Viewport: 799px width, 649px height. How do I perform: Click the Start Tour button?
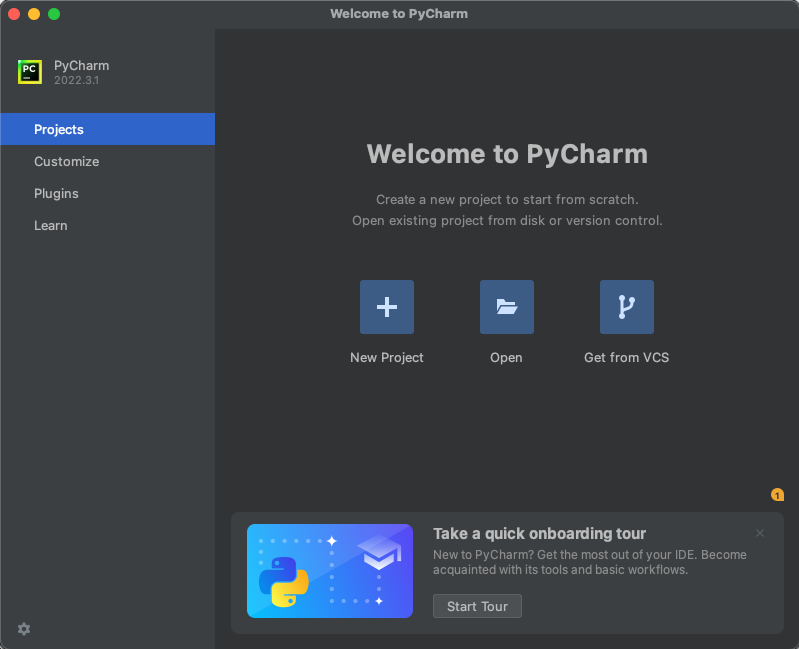477,606
